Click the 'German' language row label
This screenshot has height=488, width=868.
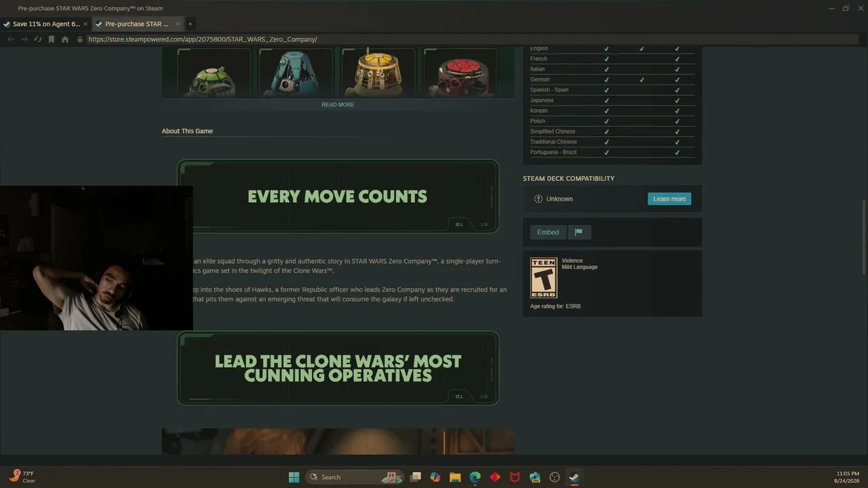[540, 79]
